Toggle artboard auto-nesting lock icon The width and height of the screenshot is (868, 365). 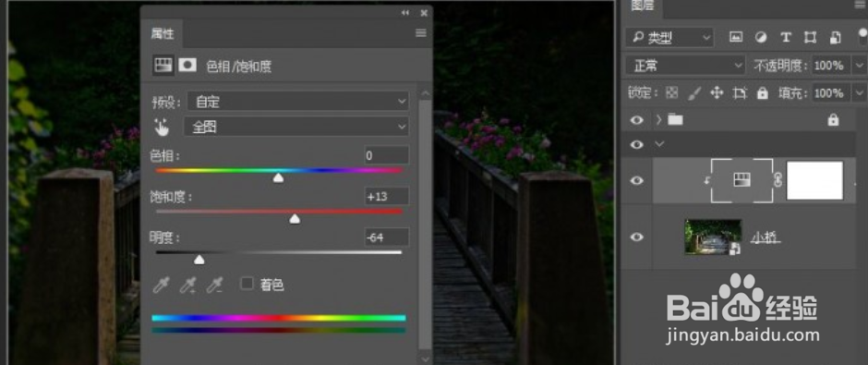click(x=741, y=93)
